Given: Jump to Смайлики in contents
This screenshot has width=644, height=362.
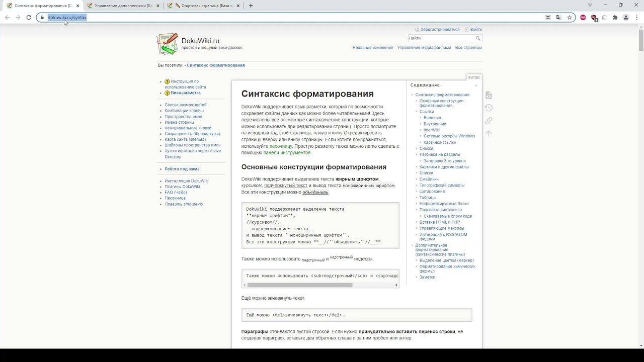Looking at the screenshot, I should coord(429,179).
